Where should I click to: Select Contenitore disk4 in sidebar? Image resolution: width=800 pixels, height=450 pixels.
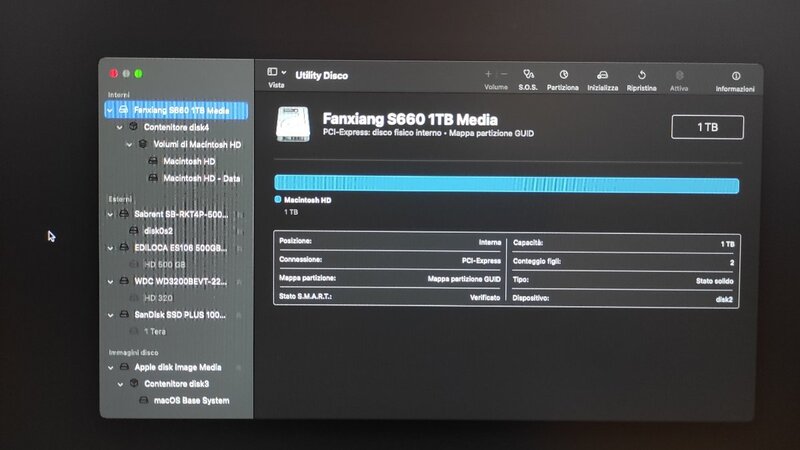176,127
